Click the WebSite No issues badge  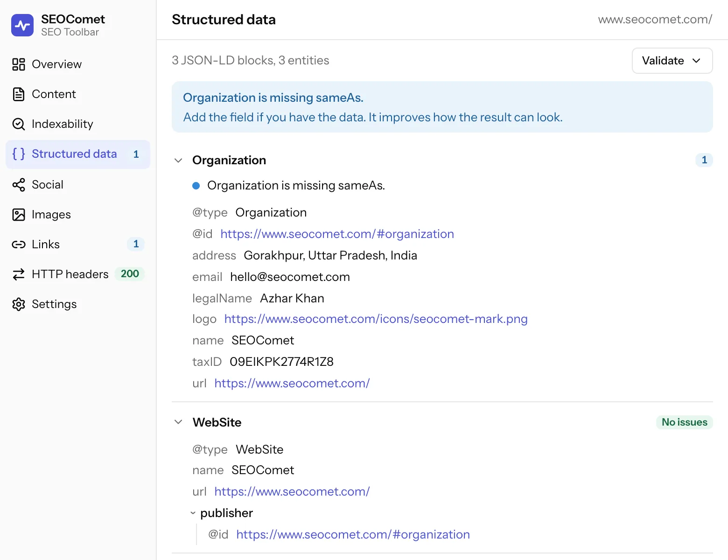tap(685, 422)
